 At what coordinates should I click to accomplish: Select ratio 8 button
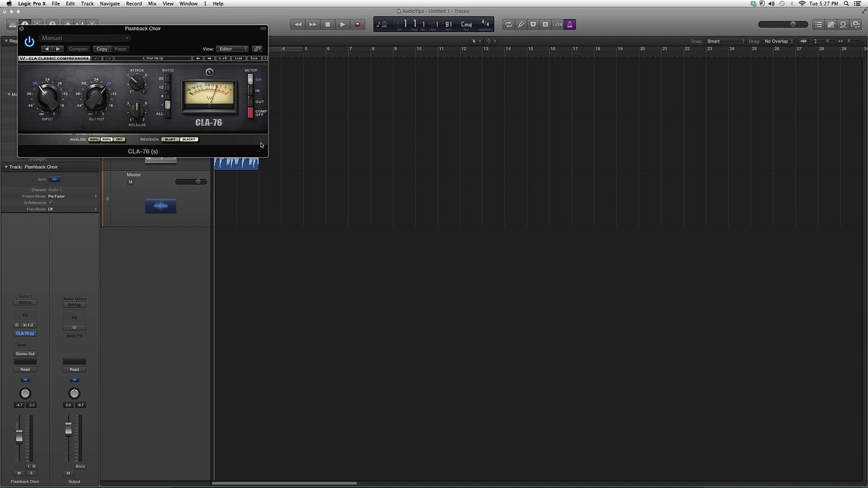coord(167,96)
